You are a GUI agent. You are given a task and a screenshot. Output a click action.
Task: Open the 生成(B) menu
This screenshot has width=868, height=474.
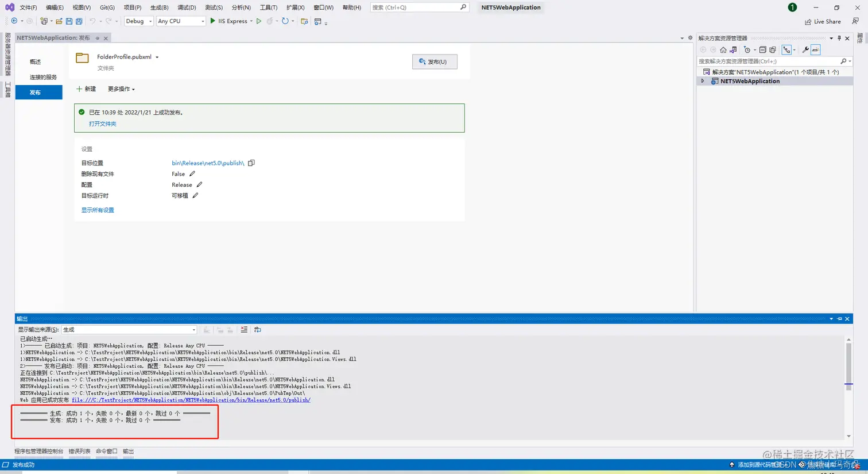pyautogui.click(x=160, y=7)
